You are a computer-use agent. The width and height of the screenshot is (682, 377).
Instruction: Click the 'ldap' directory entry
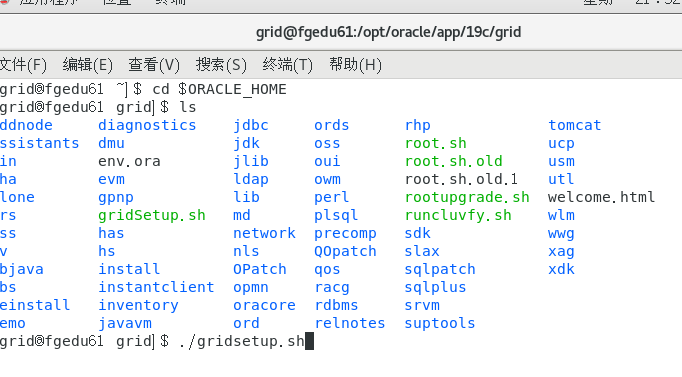point(251,180)
